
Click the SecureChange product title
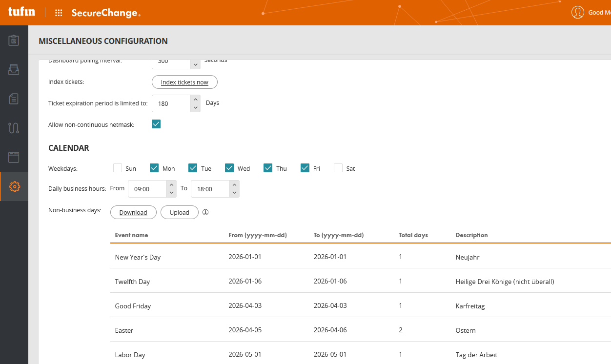(106, 13)
